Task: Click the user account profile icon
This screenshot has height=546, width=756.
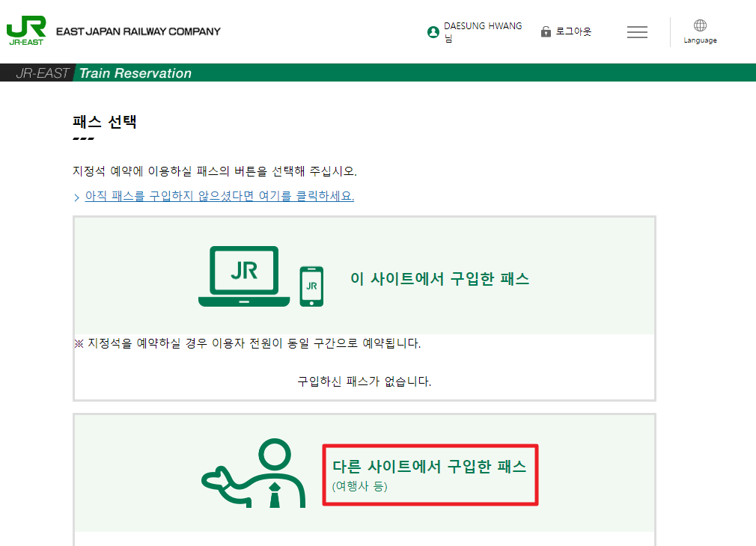Action: (x=433, y=32)
